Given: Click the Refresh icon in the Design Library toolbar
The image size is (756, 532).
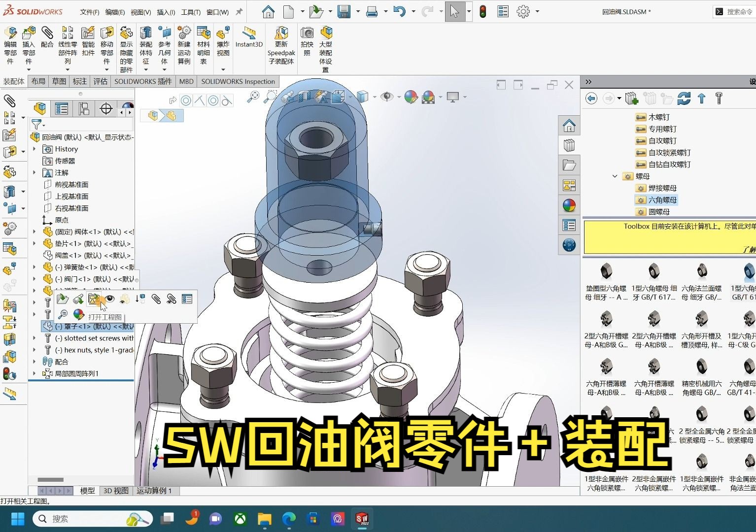Looking at the screenshot, I should click(684, 99).
